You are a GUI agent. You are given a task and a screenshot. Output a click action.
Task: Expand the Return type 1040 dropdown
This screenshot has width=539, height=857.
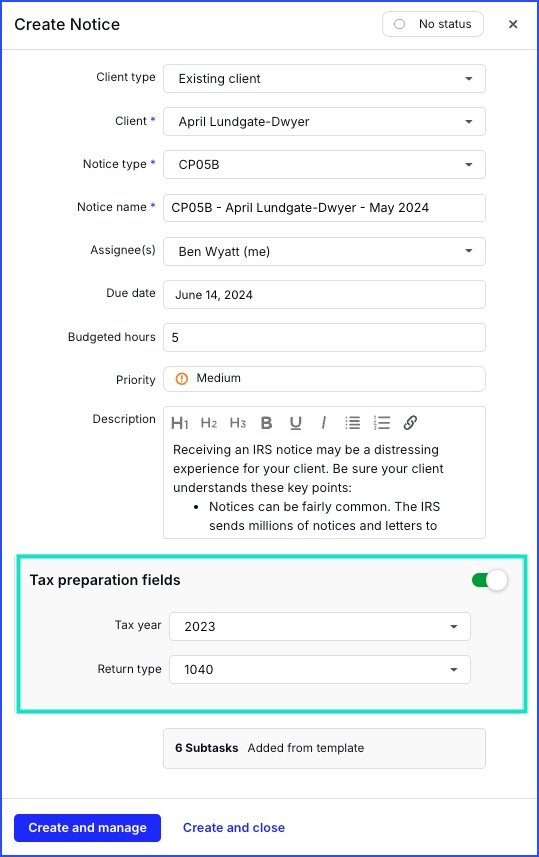click(x=320, y=670)
